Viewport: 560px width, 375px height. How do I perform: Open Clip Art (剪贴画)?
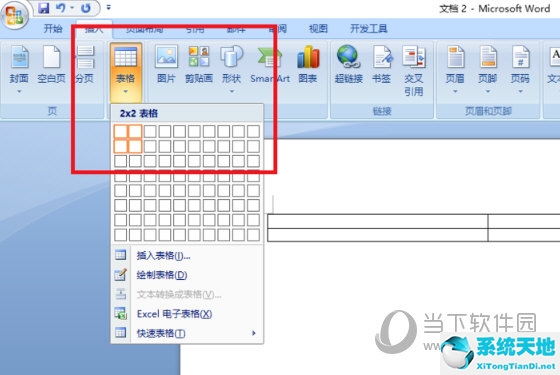click(199, 65)
